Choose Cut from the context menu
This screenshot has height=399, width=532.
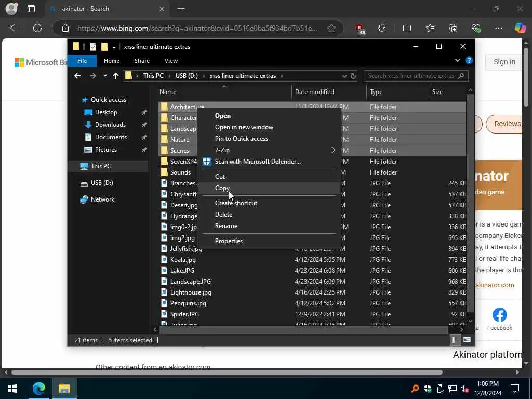220,177
